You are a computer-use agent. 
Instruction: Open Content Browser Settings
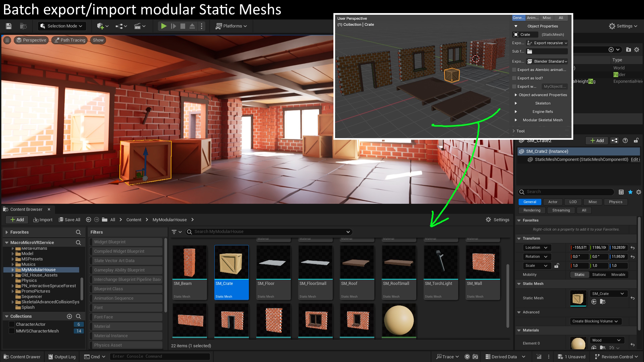click(498, 220)
